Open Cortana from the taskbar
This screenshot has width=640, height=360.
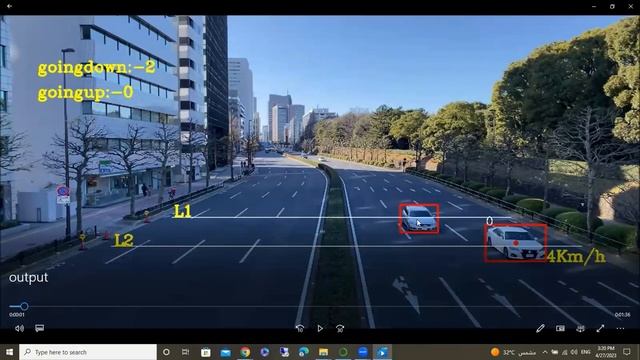pos(166,352)
